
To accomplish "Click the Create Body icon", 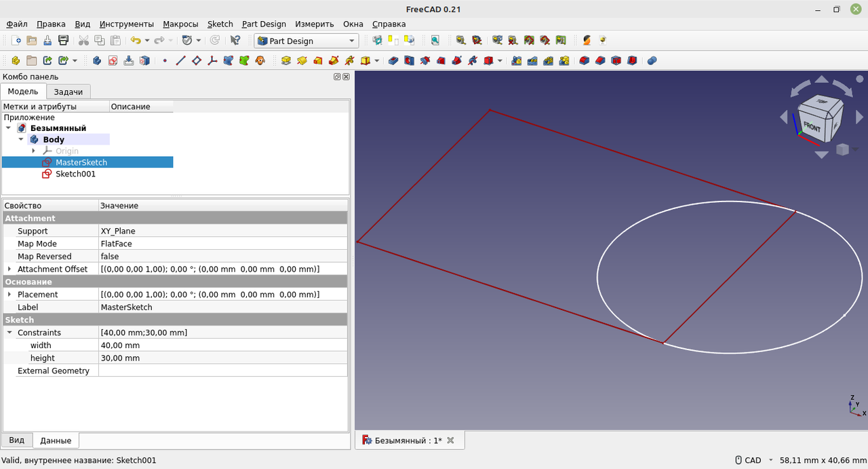I will [96, 60].
